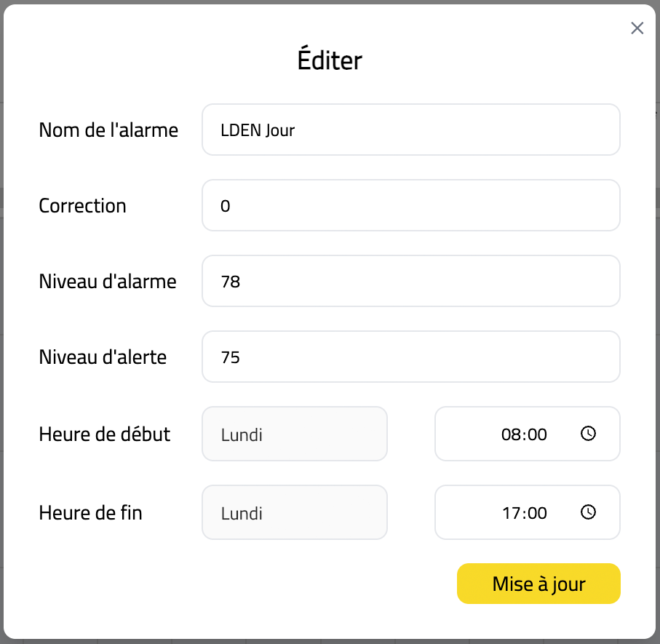Click the "Niveau d'alerte" label
Screen dimensions: 660x644
(x=103, y=357)
